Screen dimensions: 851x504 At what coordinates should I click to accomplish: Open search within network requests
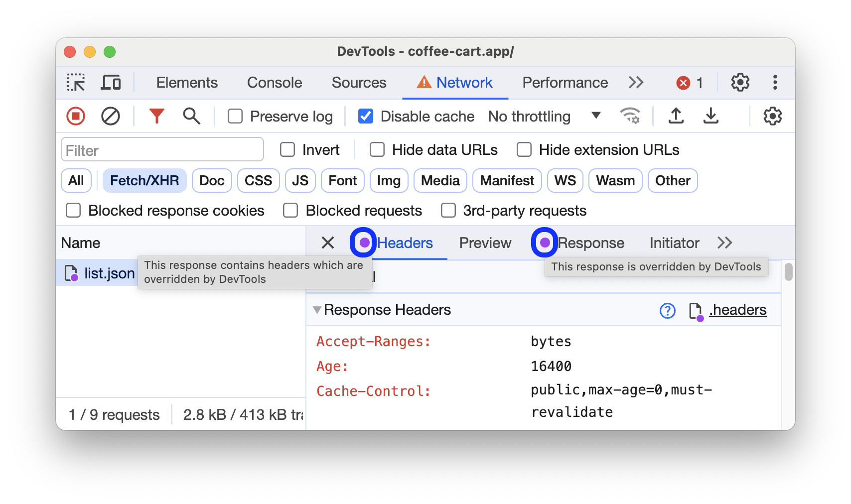click(191, 116)
